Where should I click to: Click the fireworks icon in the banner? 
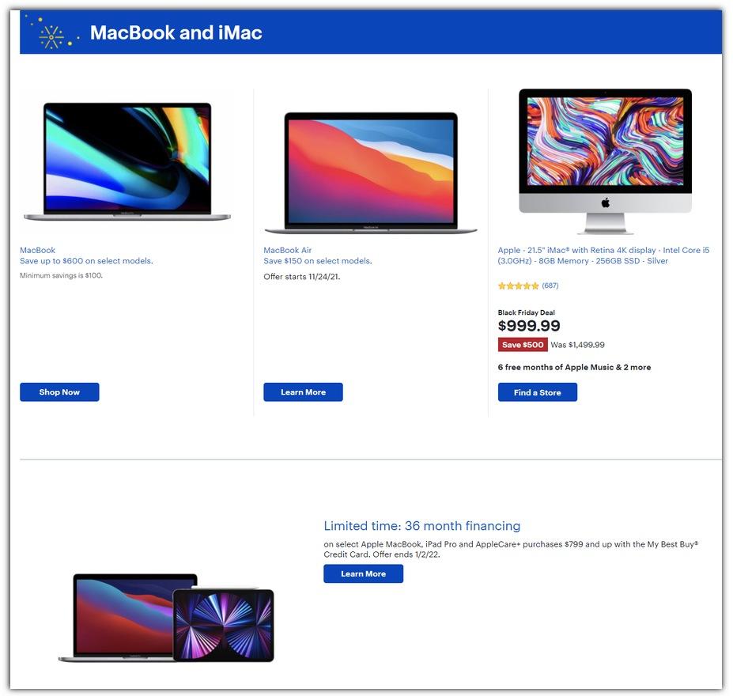click(x=52, y=34)
